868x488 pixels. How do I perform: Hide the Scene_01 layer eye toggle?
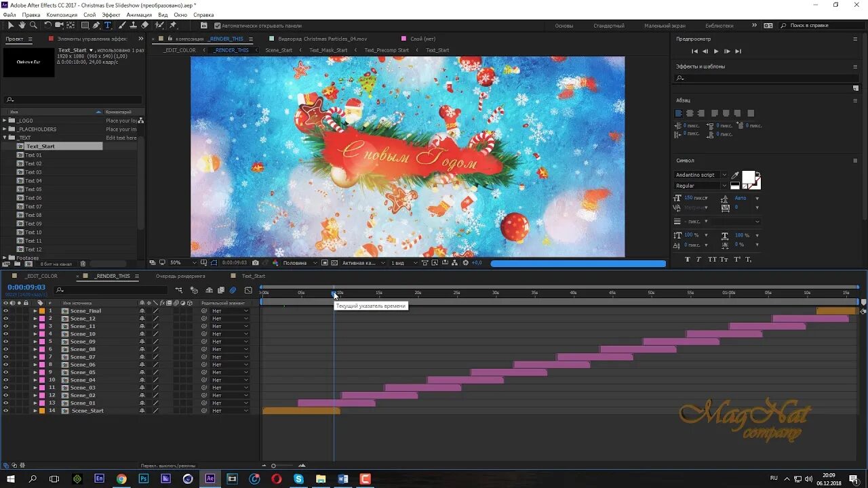tap(6, 403)
